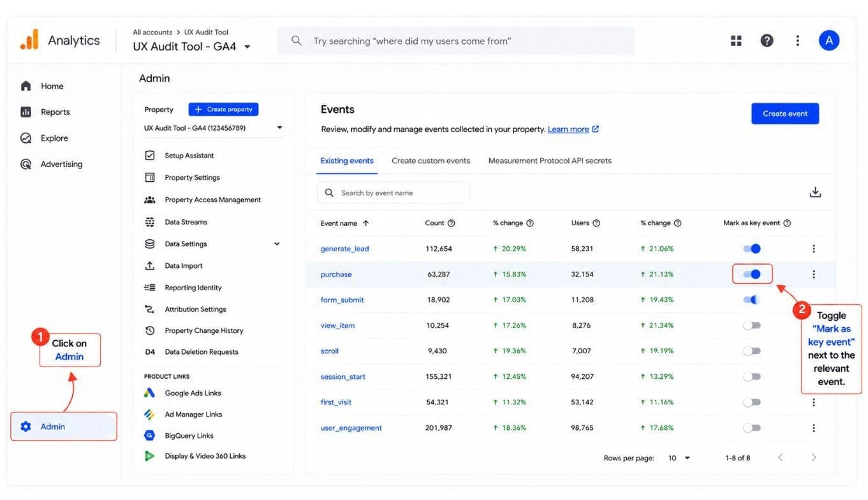
Task: Open the property selector dropdown
Action: (x=213, y=128)
